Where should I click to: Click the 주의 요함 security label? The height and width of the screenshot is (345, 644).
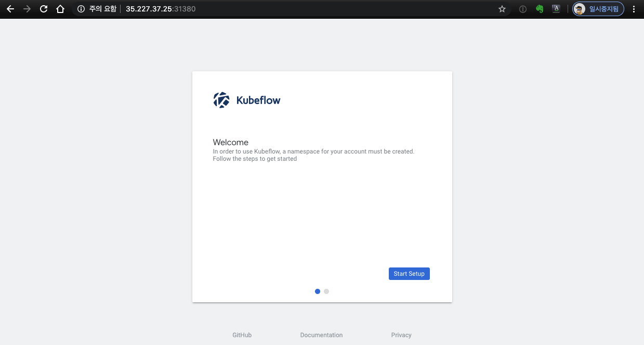tap(102, 9)
